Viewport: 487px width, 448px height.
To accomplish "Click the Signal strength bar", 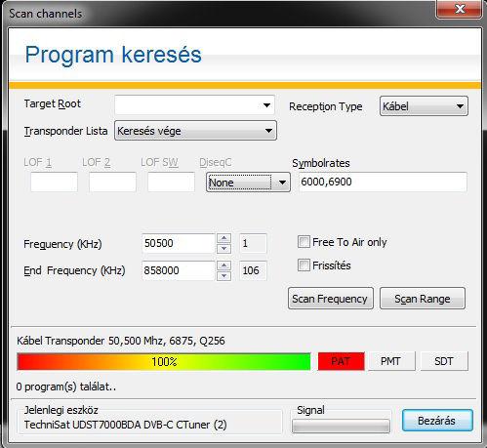I will [341, 427].
